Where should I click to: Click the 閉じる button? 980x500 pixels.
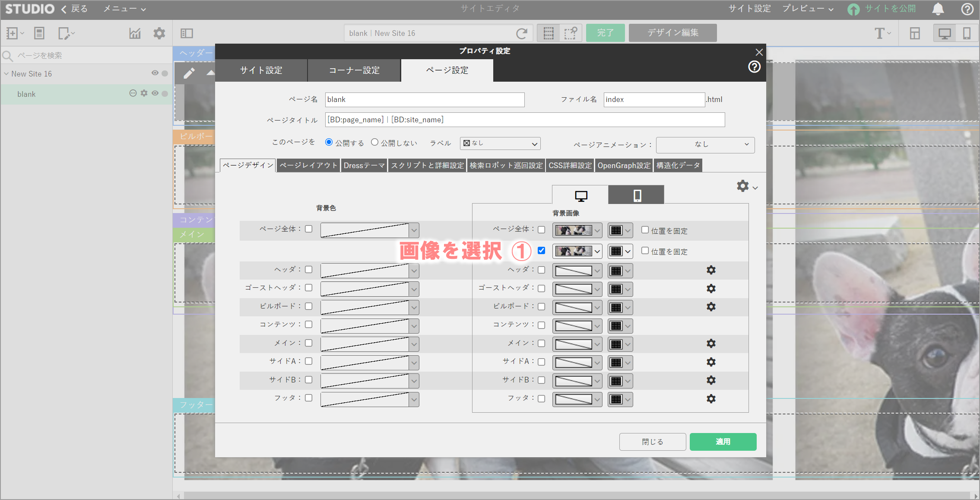pos(652,442)
